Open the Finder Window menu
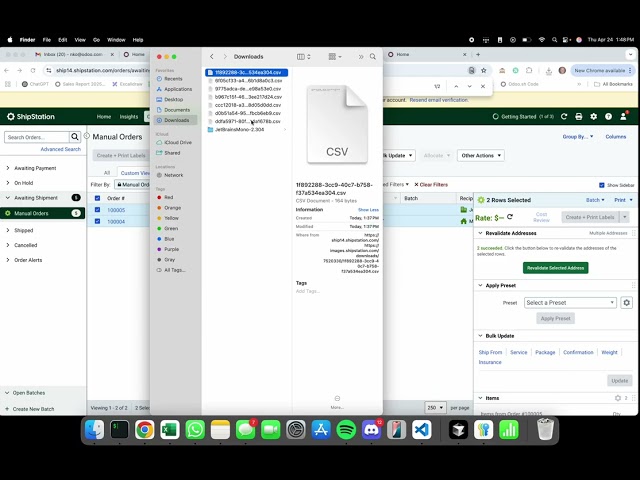640x480 pixels. click(116, 40)
